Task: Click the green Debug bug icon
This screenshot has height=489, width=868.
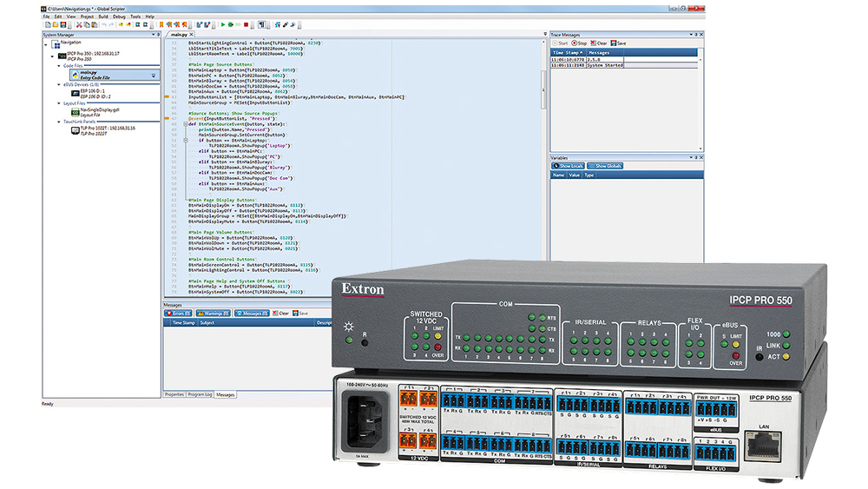Action: click(231, 24)
